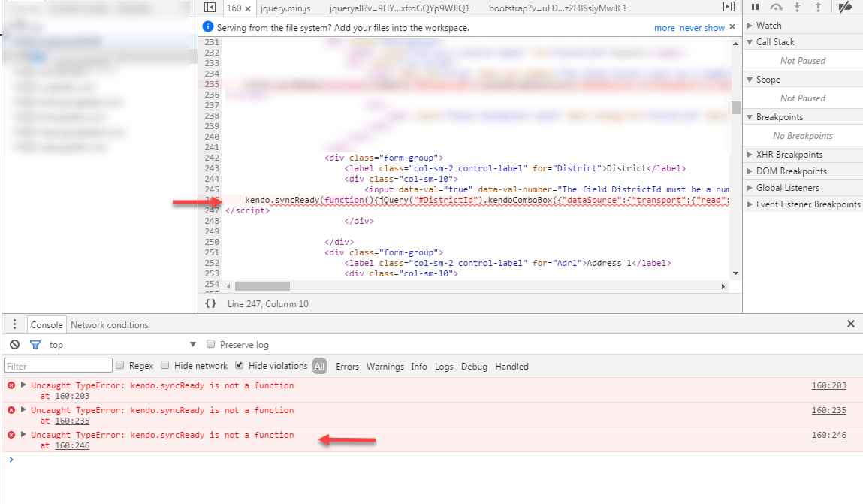The width and height of the screenshot is (863, 504).
Task: Click the horizontal scrollbar thumb in source
Action: [x=263, y=286]
